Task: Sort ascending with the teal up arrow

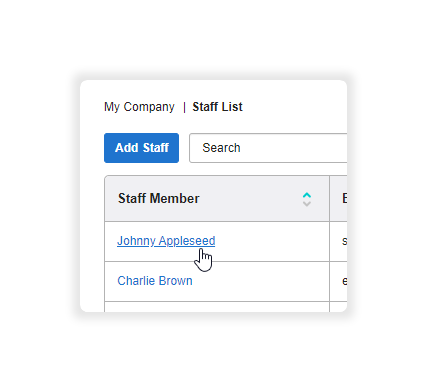Action: [x=307, y=195]
